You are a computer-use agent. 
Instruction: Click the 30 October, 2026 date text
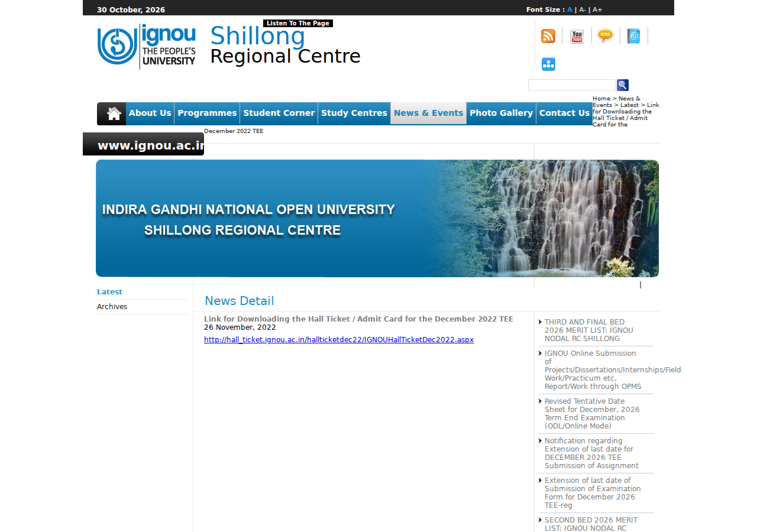(x=131, y=10)
